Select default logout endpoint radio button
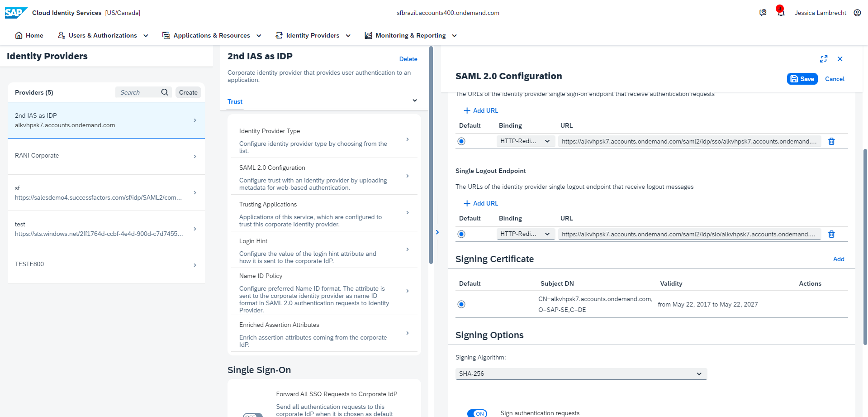Image resolution: width=868 pixels, height=417 pixels. pos(461,234)
